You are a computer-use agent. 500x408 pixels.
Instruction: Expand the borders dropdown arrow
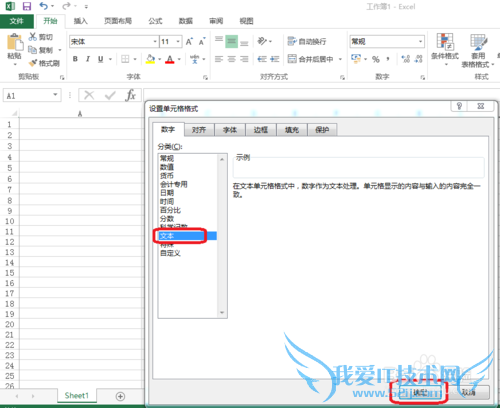(135, 59)
